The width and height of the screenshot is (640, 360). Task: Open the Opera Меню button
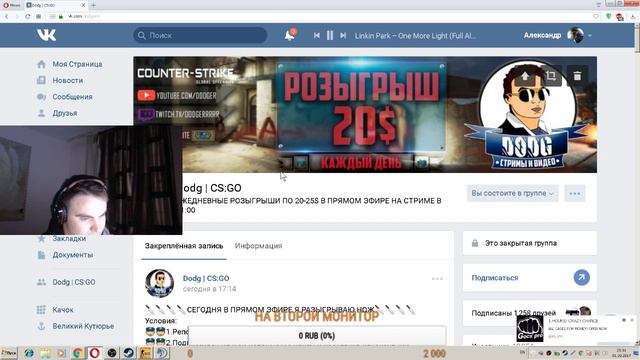click(x=11, y=5)
